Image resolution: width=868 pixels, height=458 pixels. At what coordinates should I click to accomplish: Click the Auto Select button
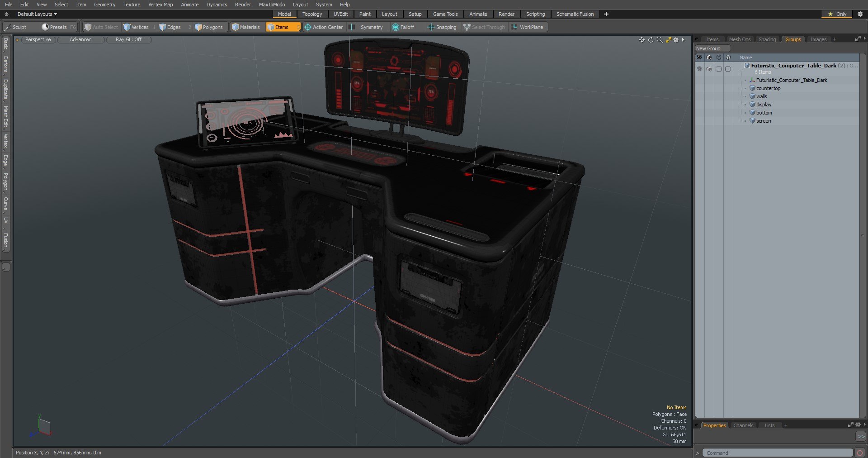[101, 27]
